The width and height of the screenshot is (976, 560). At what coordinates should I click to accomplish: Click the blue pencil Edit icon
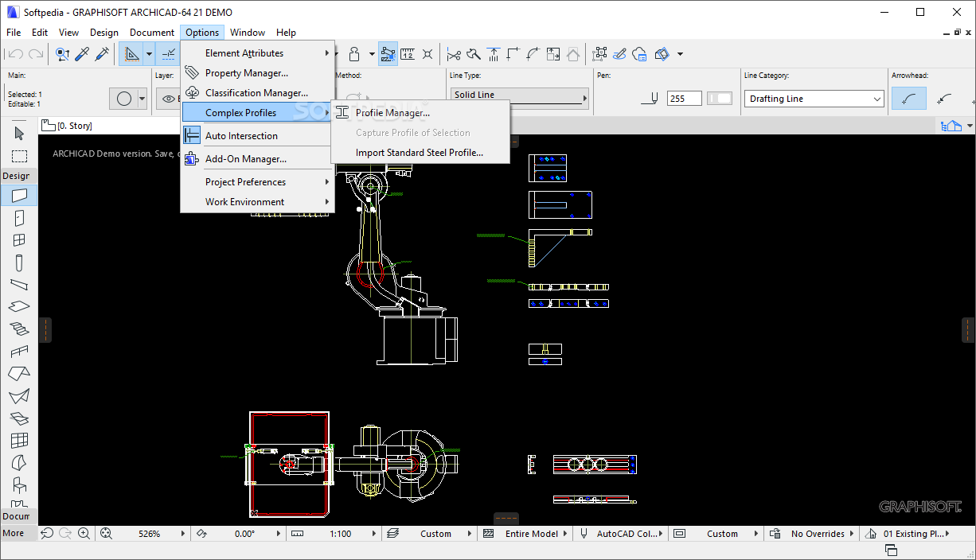click(620, 54)
